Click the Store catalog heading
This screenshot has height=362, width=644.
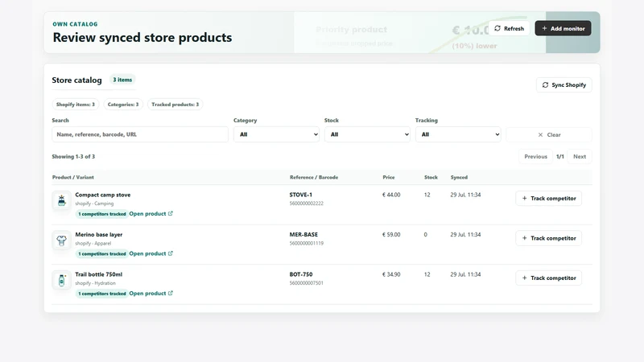tap(76, 80)
